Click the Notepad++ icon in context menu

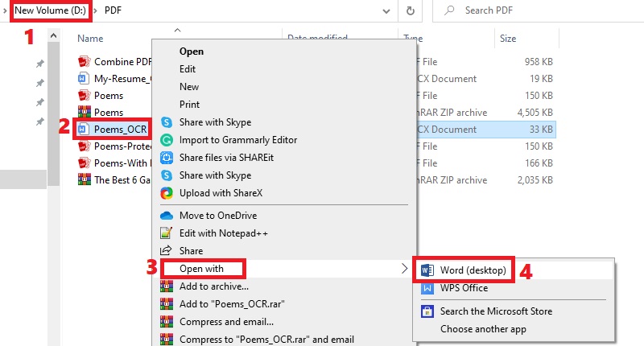tap(166, 233)
